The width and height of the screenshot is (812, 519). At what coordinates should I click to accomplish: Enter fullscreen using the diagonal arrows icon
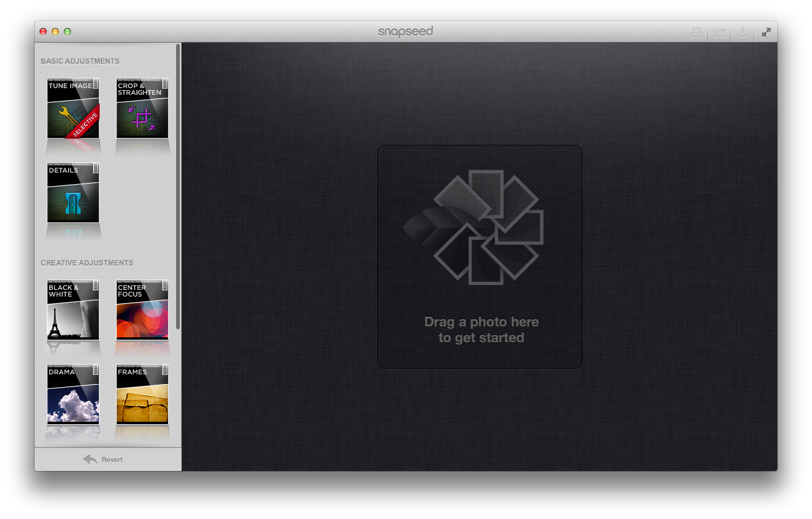(x=766, y=32)
